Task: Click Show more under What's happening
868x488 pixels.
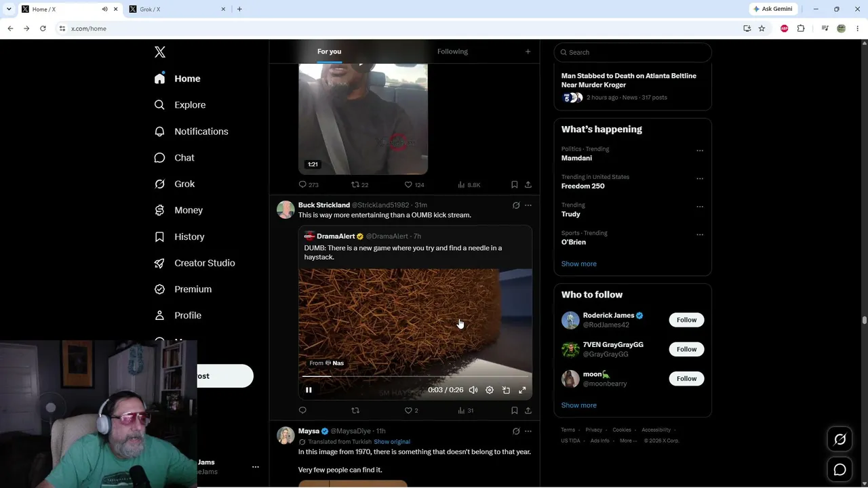Action: click(579, 264)
